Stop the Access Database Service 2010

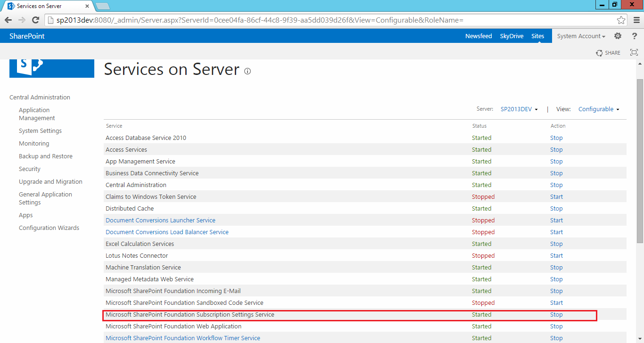point(556,138)
